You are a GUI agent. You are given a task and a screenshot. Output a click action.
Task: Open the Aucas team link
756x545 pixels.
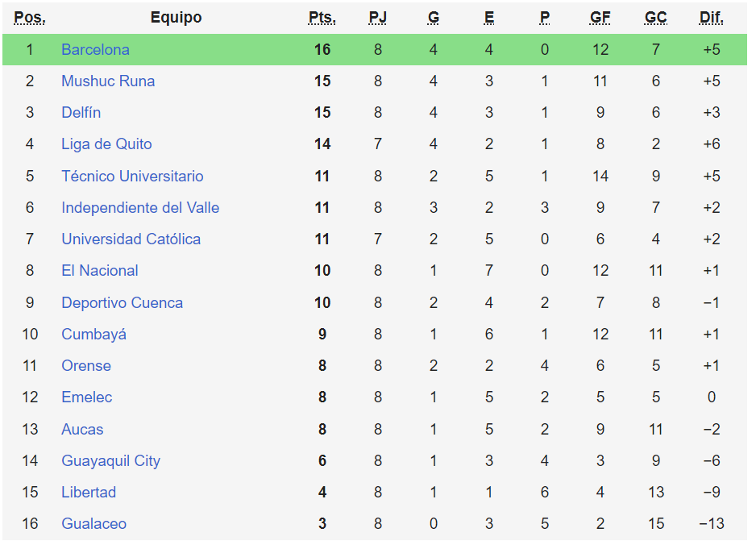click(82, 430)
